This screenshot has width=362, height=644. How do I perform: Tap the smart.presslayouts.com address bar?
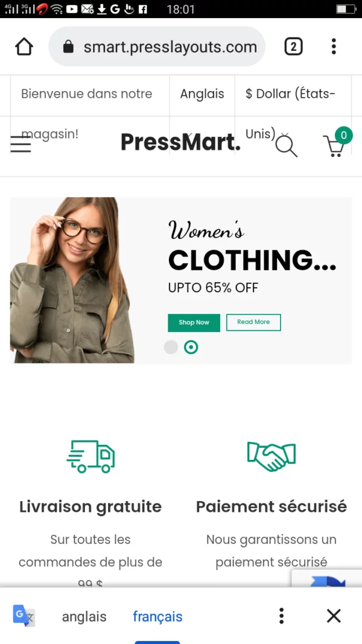pyautogui.click(x=157, y=46)
